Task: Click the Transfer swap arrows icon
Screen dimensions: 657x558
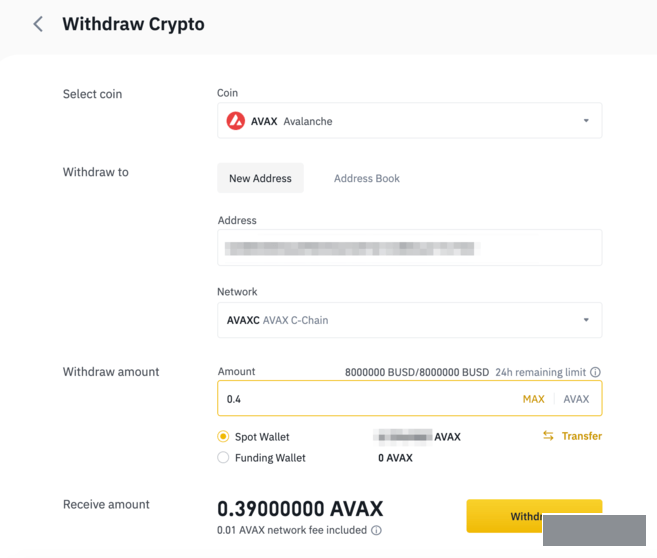Action: point(548,436)
